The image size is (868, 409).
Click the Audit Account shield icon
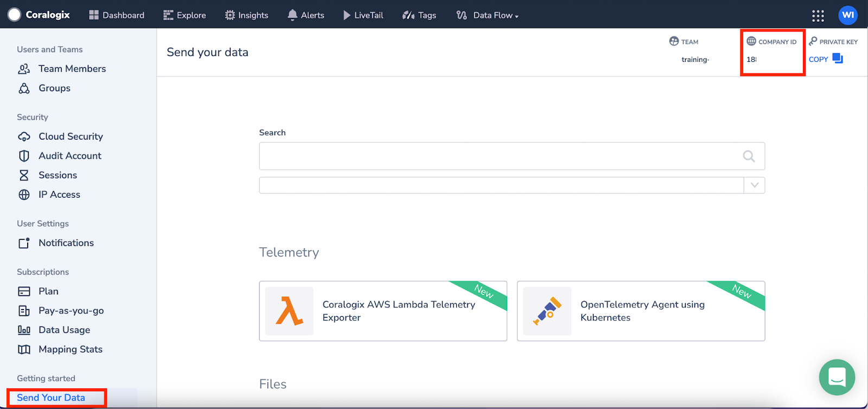coord(24,156)
